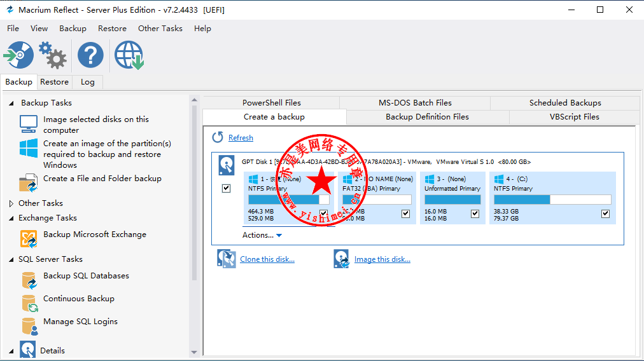This screenshot has width=644, height=361.
Task: Click Create a File and Folder backup
Action: (x=102, y=179)
